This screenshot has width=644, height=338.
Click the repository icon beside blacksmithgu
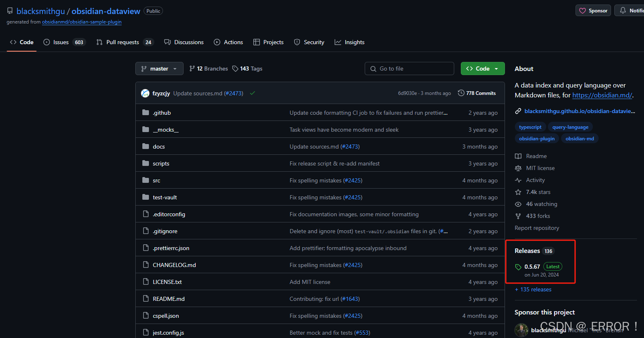coord(10,11)
